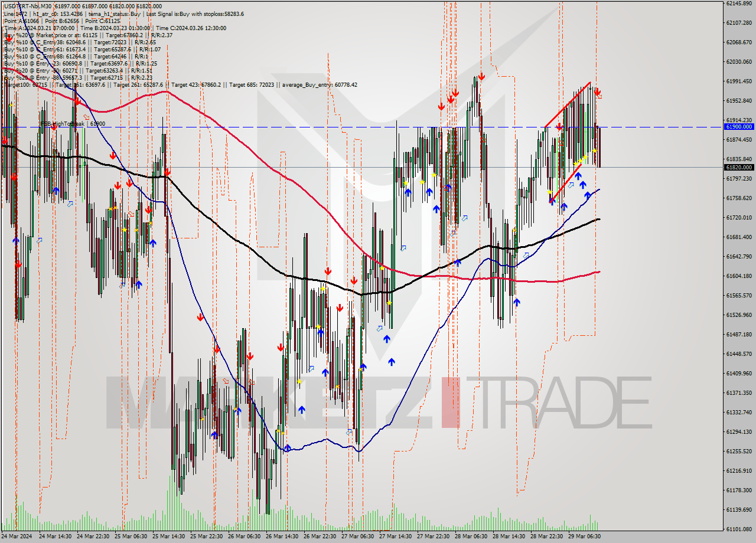
Task: Click the '28 Mar 14:30' time axis label
Action: [509, 537]
